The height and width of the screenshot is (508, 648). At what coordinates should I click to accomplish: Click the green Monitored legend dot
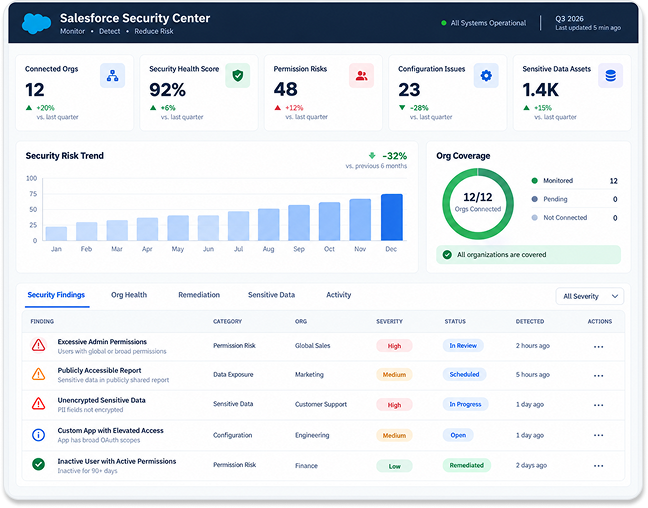534,181
